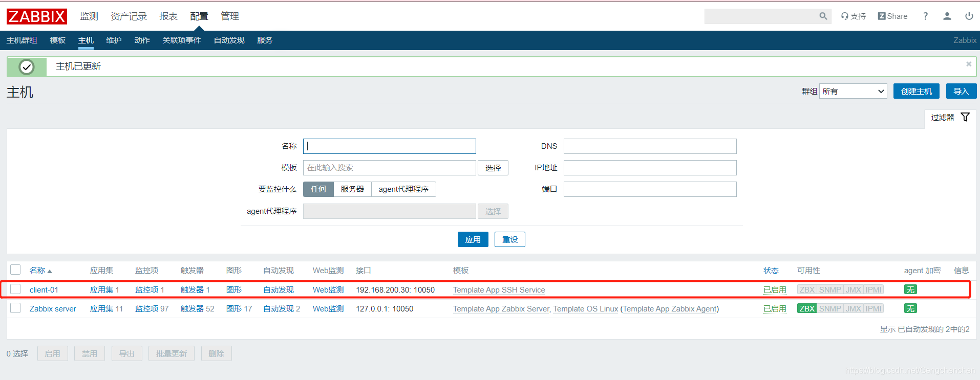980x380 pixels.
Task: Open Web监测 link for client-01
Action: [328, 289]
